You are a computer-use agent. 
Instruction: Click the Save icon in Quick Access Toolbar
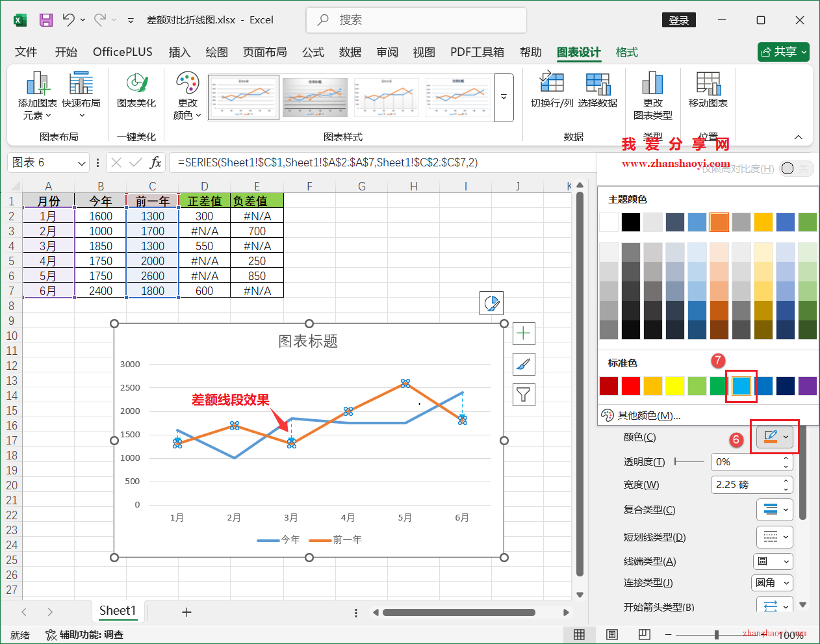[x=45, y=19]
